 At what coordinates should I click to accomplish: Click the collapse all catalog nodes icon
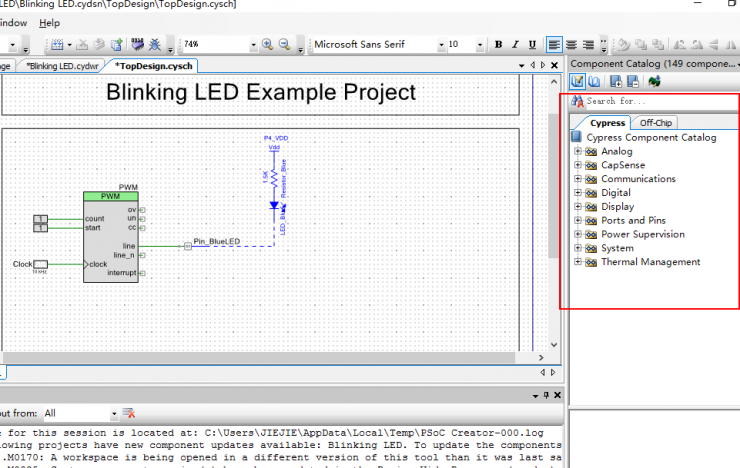point(633,81)
